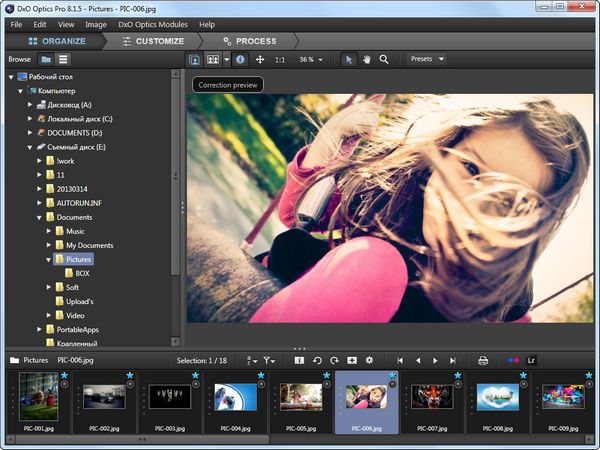
Task: Click the print icon
Action: (x=483, y=359)
